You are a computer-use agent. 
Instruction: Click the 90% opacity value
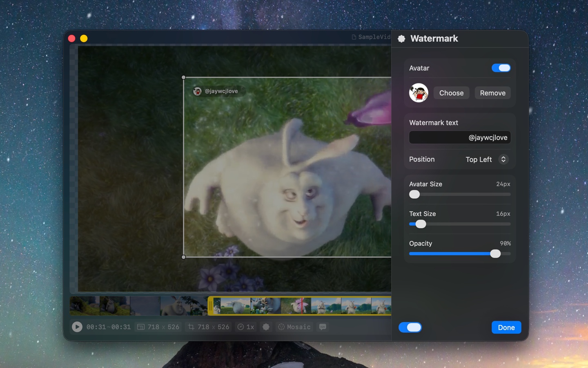click(505, 243)
